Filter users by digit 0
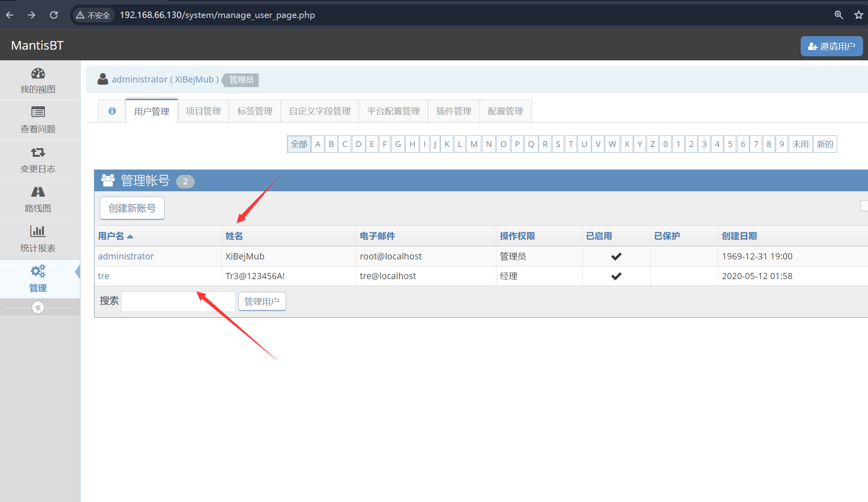 click(x=666, y=144)
